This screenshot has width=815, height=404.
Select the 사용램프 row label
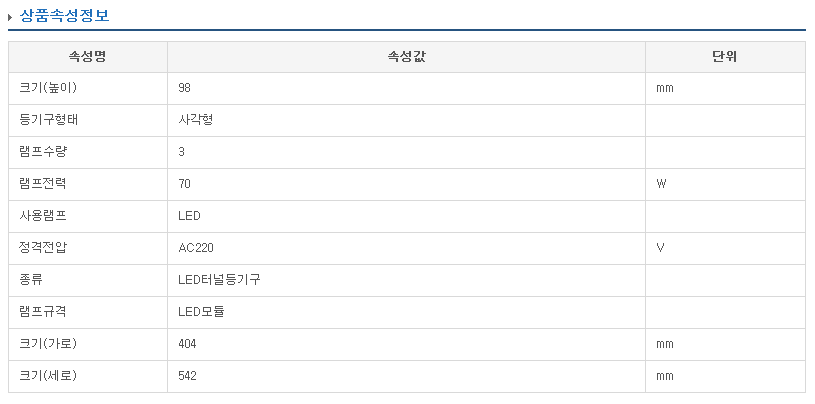pos(43,216)
